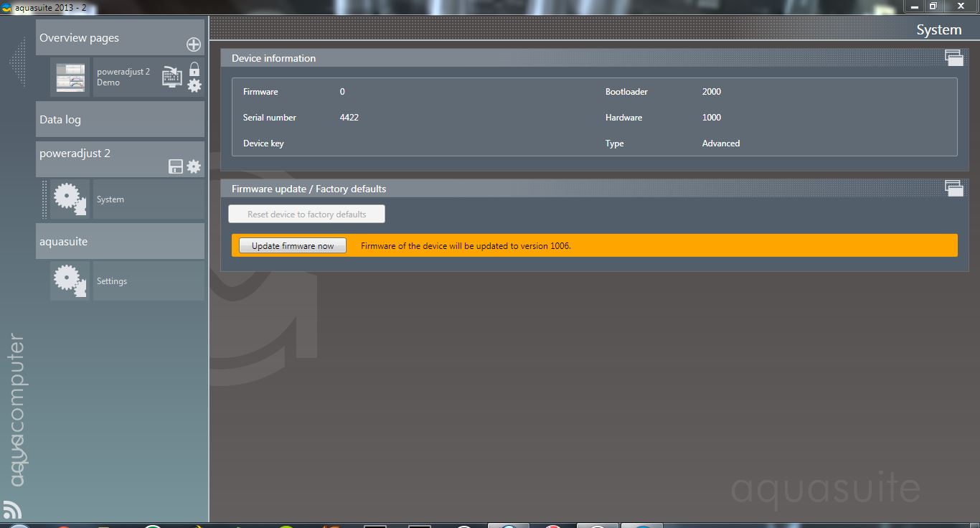Viewport: 980px width, 528px height.
Task: Click the serial number value 4422
Action: point(349,118)
